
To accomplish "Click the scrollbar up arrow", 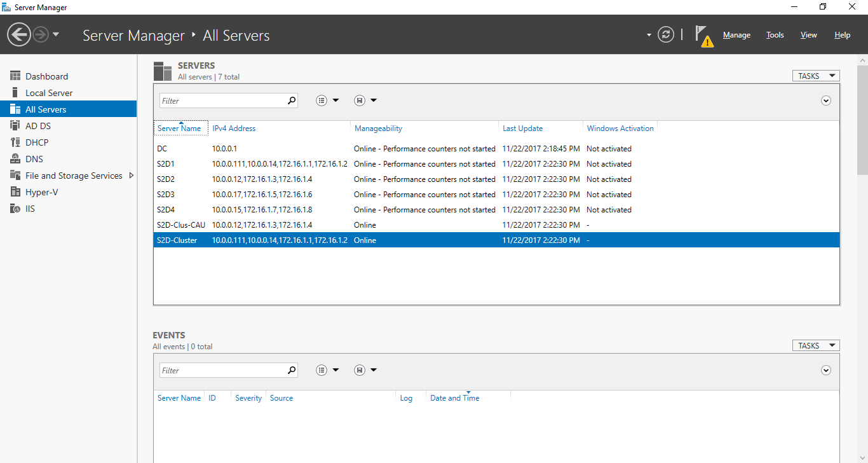I will (x=862, y=59).
